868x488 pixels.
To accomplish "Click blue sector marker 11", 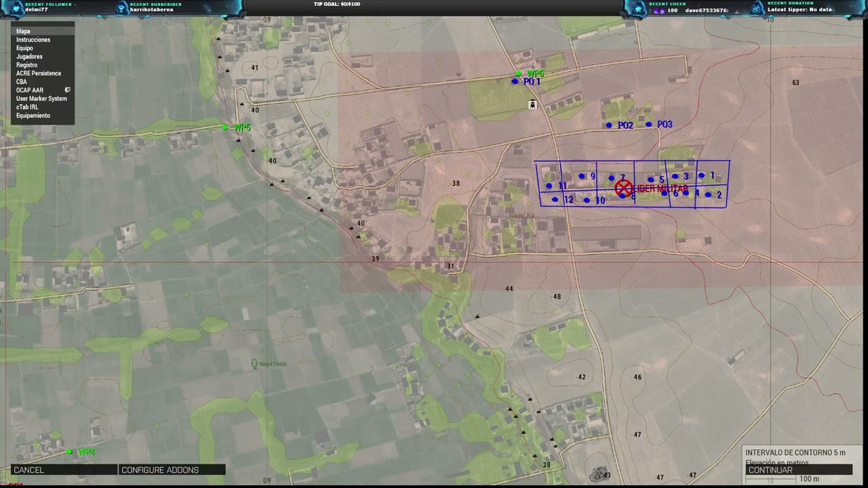I will [549, 186].
